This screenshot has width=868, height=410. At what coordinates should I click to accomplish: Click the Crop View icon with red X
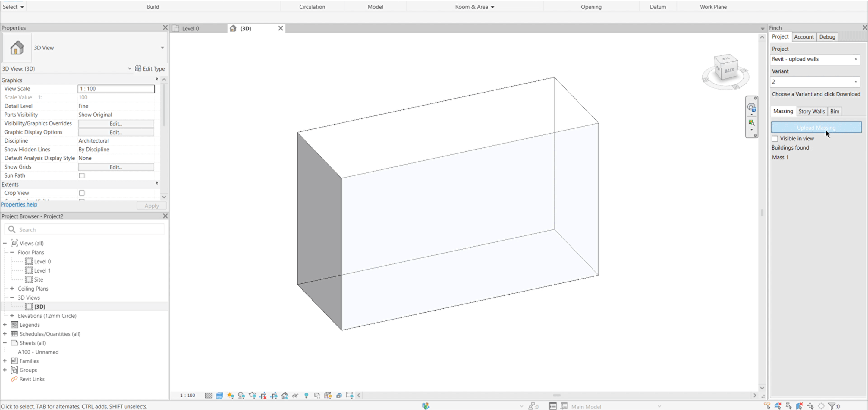pyautogui.click(x=263, y=396)
